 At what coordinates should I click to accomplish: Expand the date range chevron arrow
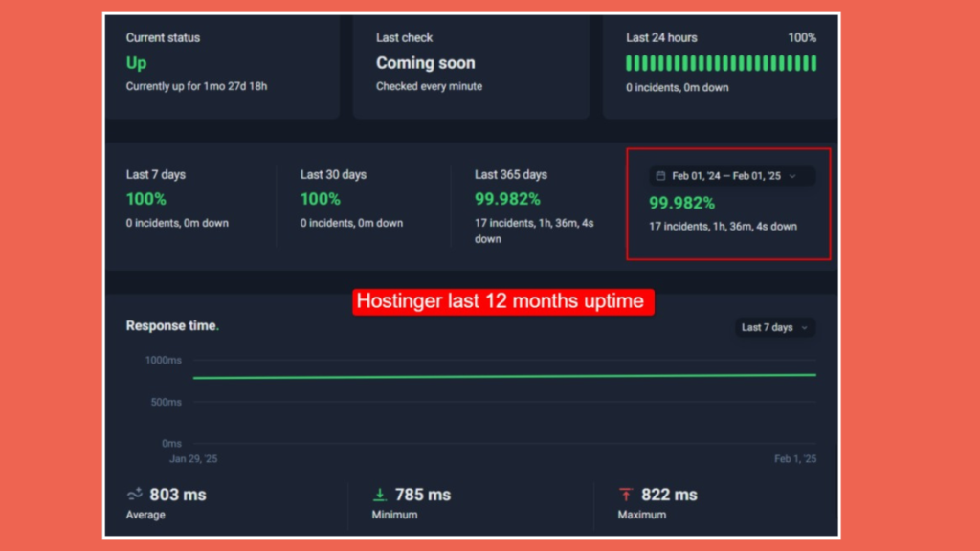(x=792, y=176)
